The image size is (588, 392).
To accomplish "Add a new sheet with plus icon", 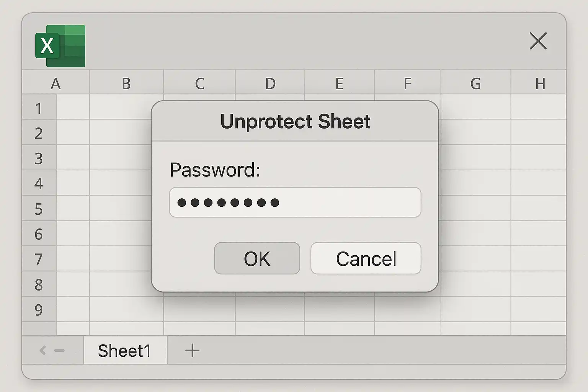I will tap(192, 350).
